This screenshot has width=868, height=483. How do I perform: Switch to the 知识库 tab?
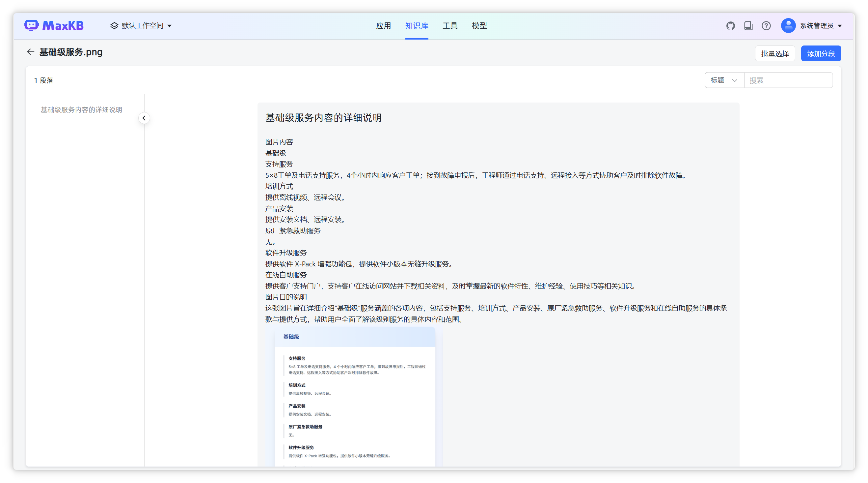[x=417, y=26]
